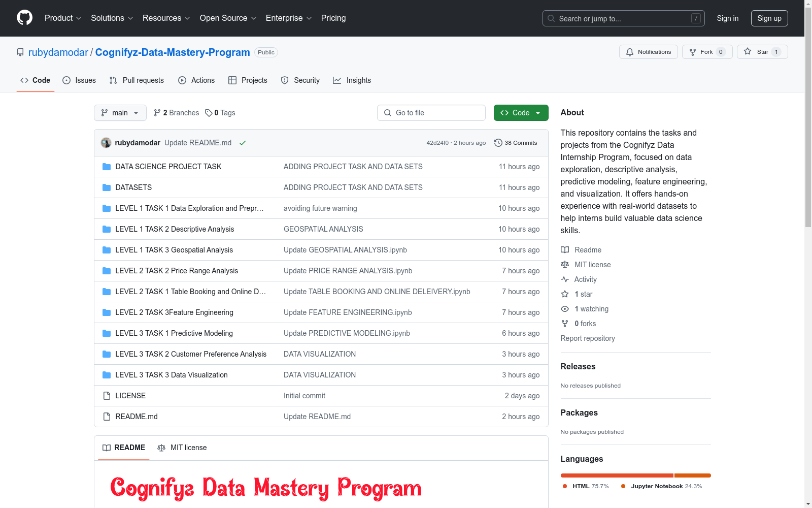Select the README tab in the file panel

pos(124,448)
